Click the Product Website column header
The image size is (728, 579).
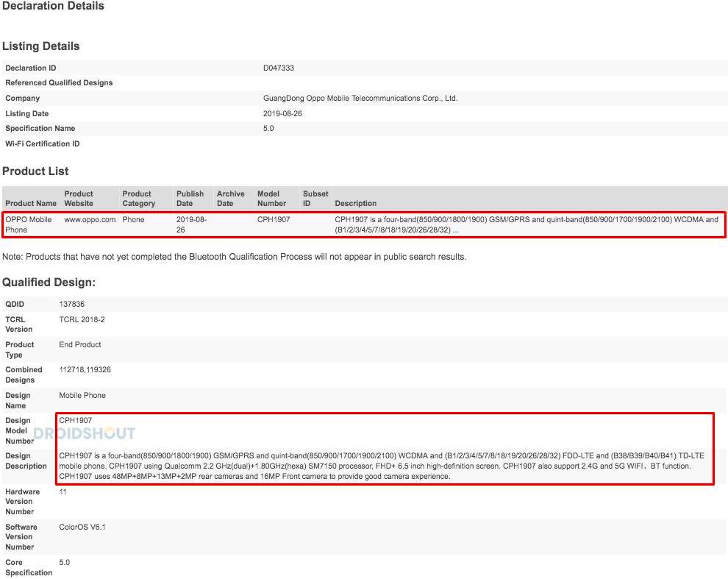tap(79, 199)
